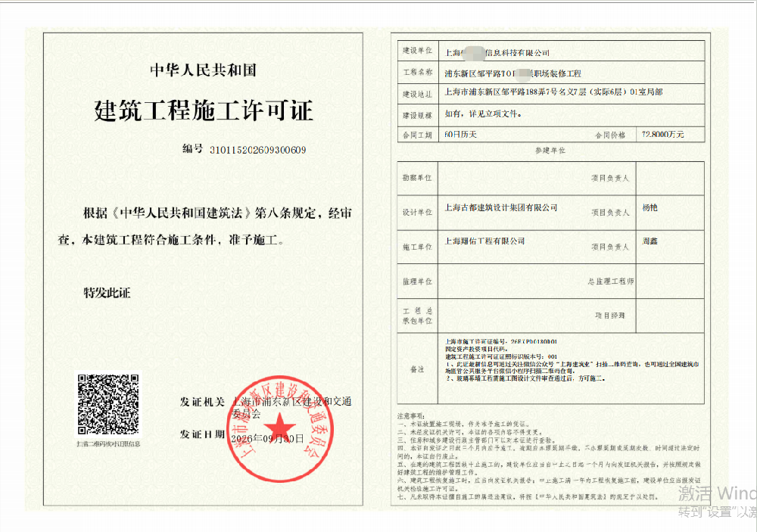Select permit number 310115202609300609
757x532 pixels.
(258, 150)
